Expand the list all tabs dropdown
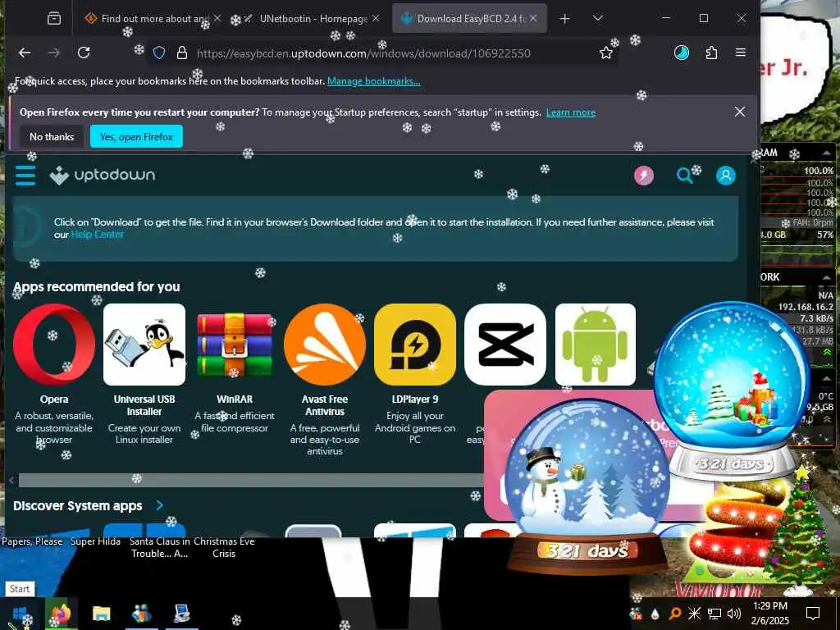The width and height of the screenshot is (840, 630). click(598, 18)
